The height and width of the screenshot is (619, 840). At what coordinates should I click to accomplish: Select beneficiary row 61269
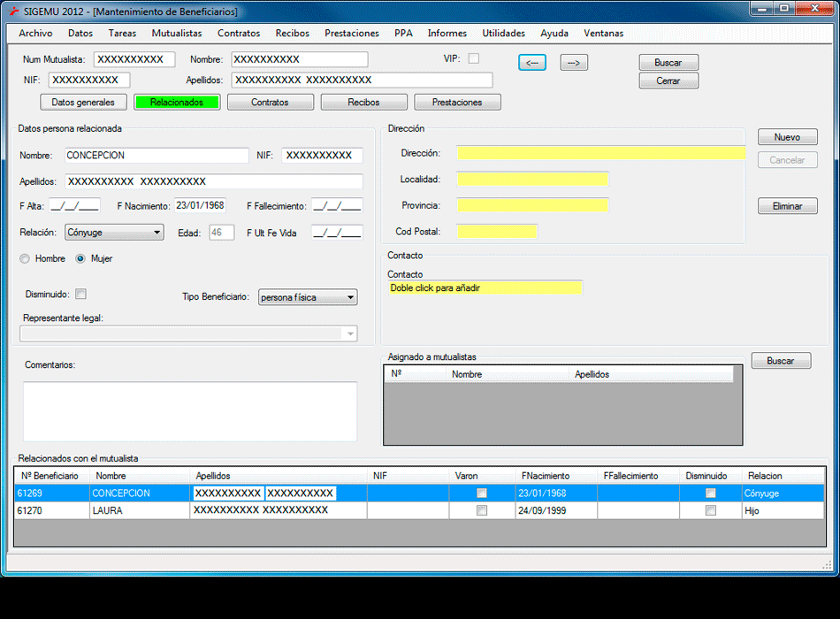[x=419, y=493]
